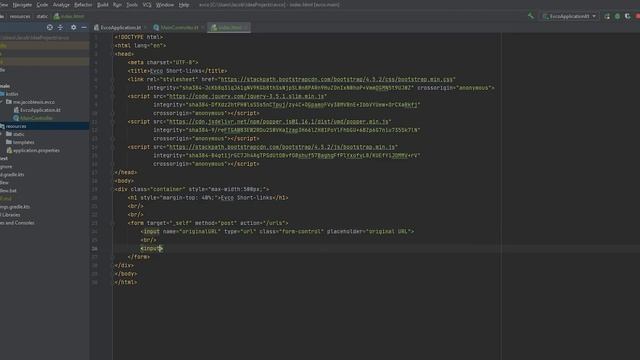This screenshot has width=640, height=360.
Task: Select the Libraries row in project tree
Action: [10, 215]
